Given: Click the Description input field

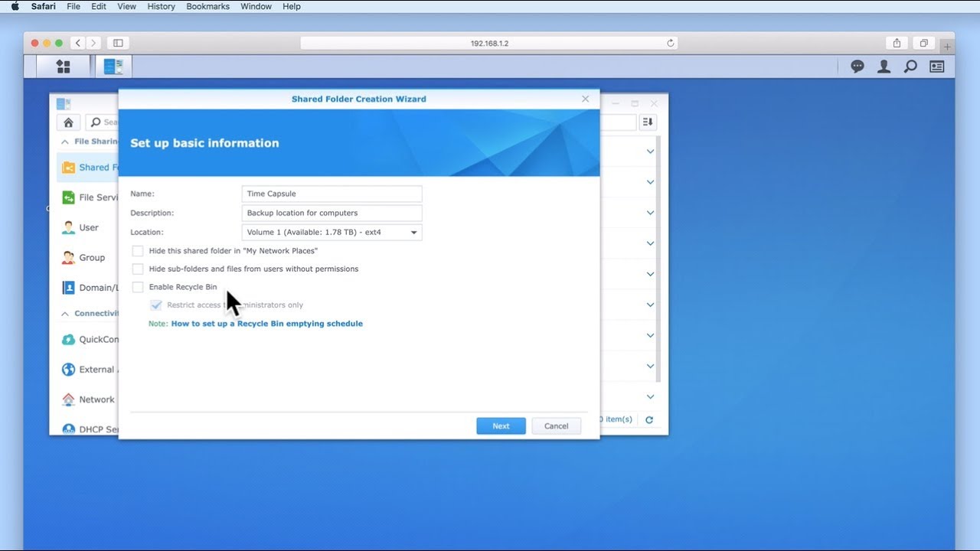Looking at the screenshot, I should click(x=332, y=213).
